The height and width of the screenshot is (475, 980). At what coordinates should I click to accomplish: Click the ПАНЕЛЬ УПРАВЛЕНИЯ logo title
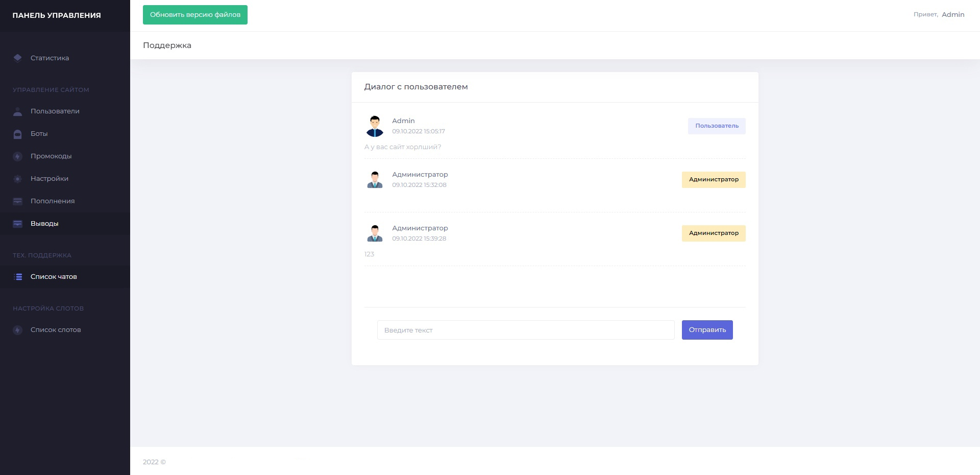[x=57, y=15]
